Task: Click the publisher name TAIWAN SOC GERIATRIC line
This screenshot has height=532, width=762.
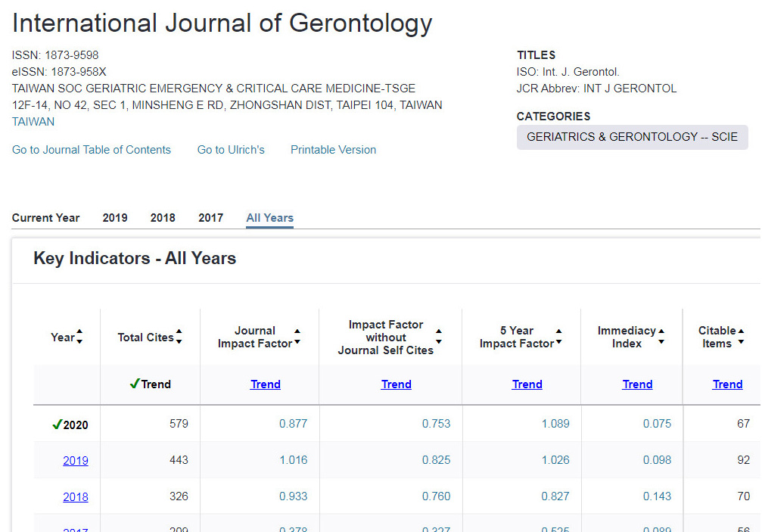Action: 213,89
